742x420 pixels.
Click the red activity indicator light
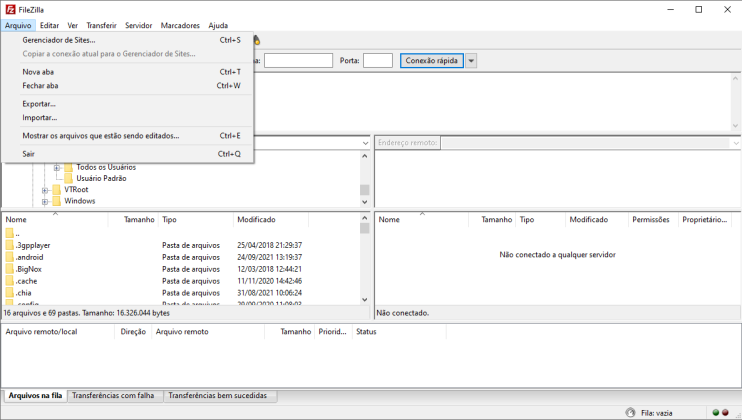(725, 412)
